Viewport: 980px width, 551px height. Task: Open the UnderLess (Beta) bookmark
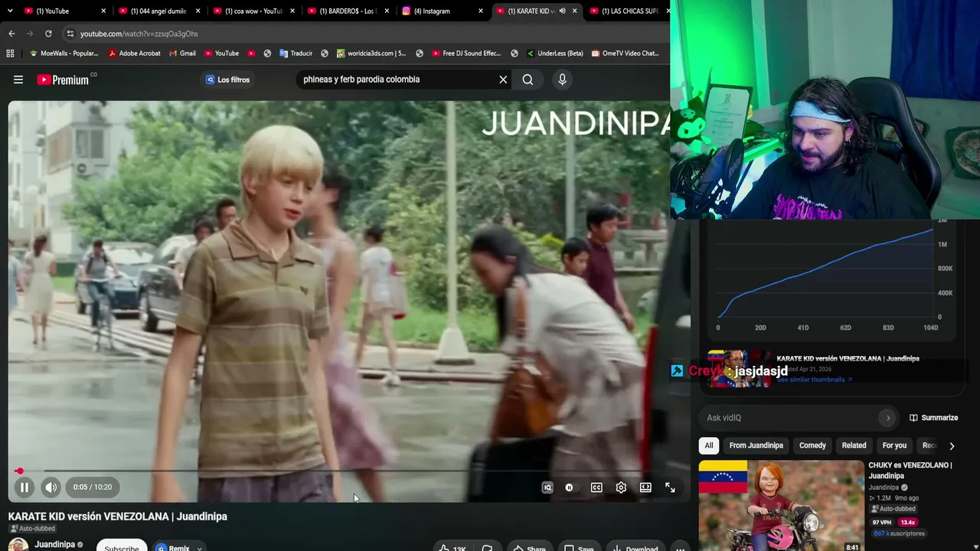554,54
